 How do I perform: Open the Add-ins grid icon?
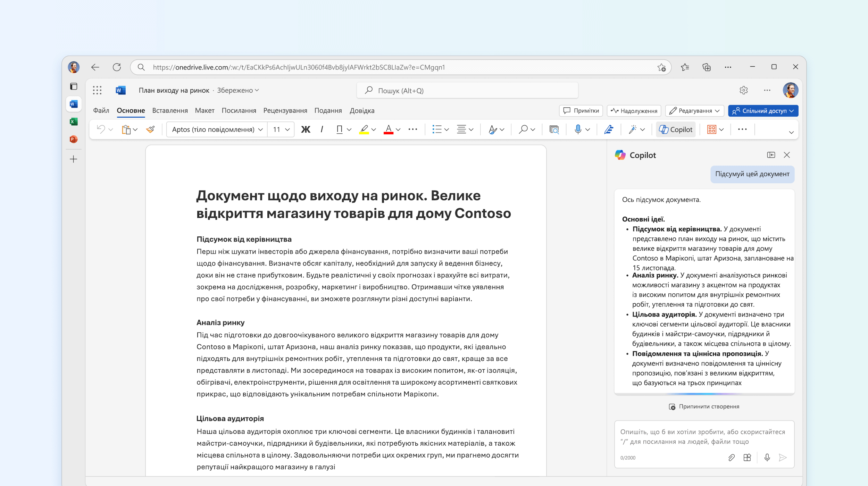coord(712,129)
